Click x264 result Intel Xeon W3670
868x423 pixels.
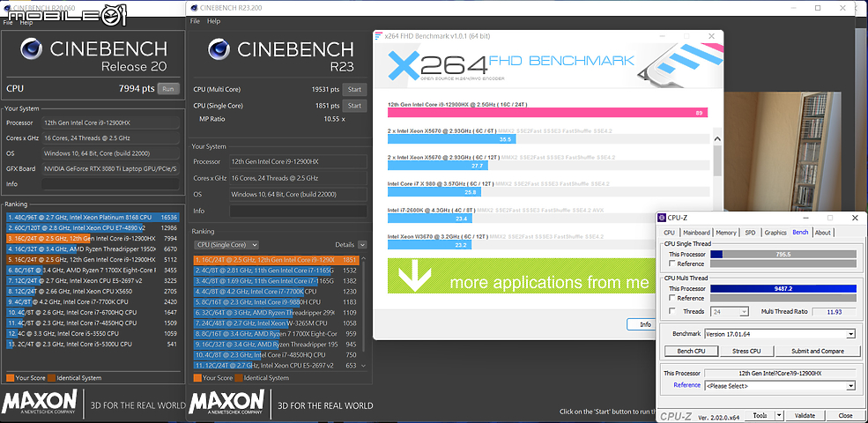point(548,241)
